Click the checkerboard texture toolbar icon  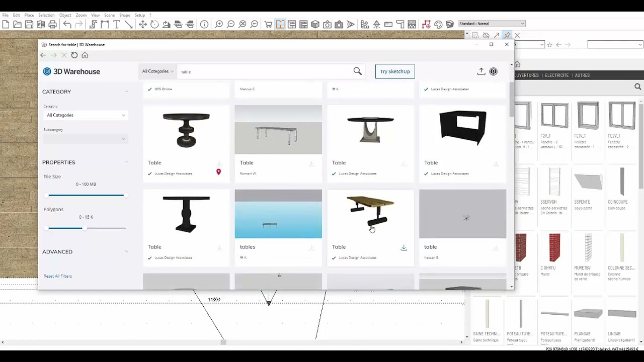tap(412, 24)
